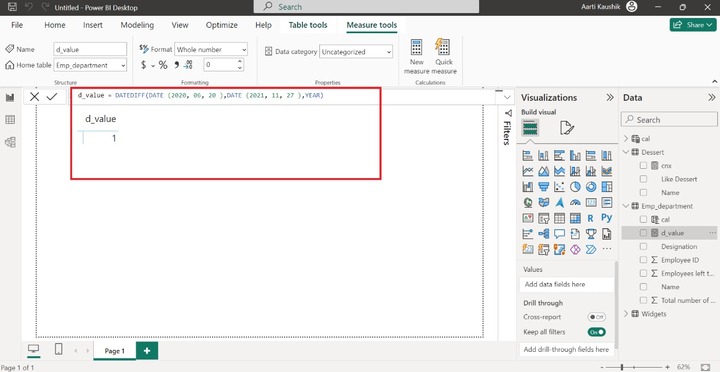
Task: Commit the formula with the checkmark
Action: tap(51, 96)
